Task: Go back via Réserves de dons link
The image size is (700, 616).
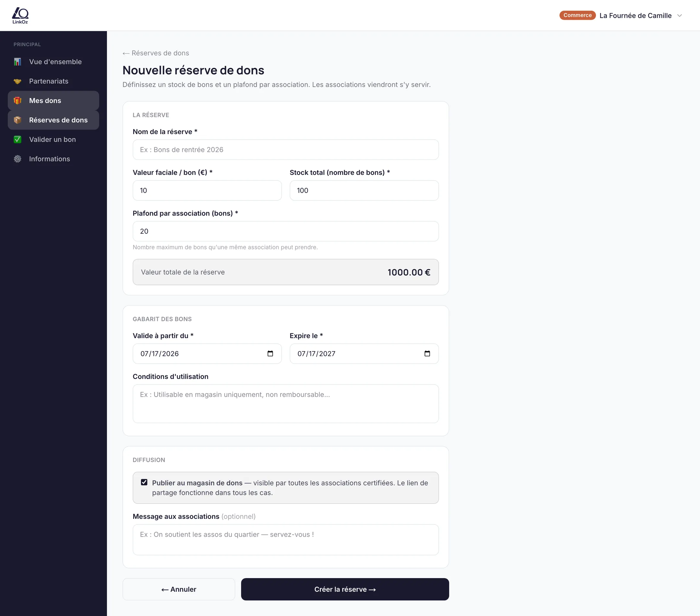Action: coord(156,53)
